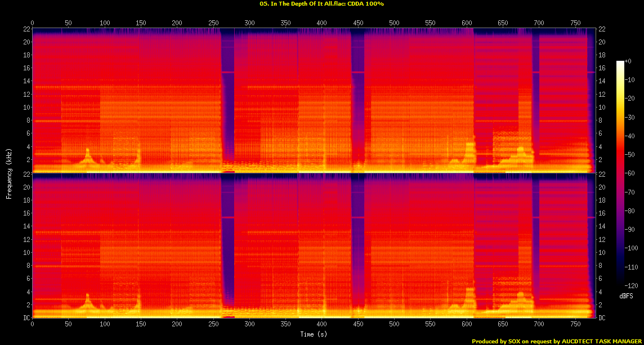The width and height of the screenshot is (644, 345).
Task: Click the lower channel's "8" tick on the right axis
Action: pos(600,265)
